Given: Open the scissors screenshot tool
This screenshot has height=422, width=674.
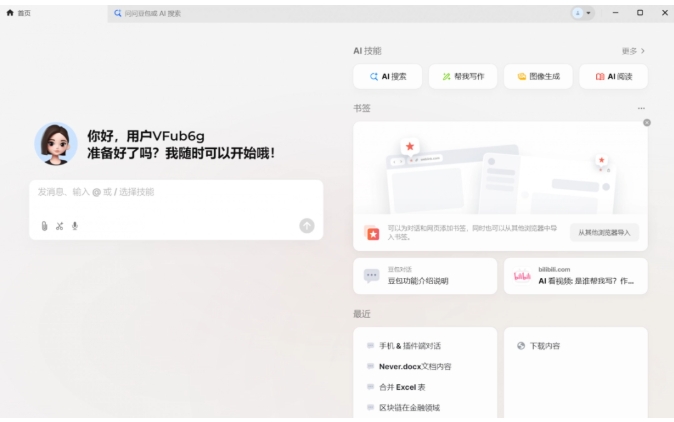Looking at the screenshot, I should [x=59, y=226].
